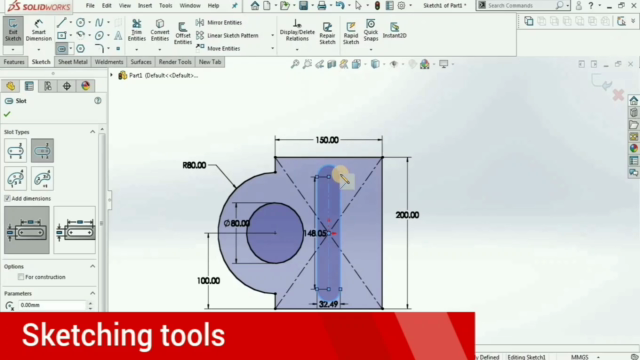
Task: Click Mirror Entities
Action: click(219, 22)
